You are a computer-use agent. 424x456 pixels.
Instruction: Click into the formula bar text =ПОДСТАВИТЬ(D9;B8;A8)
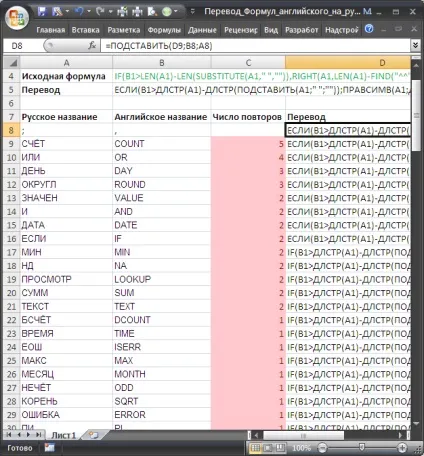[159, 46]
